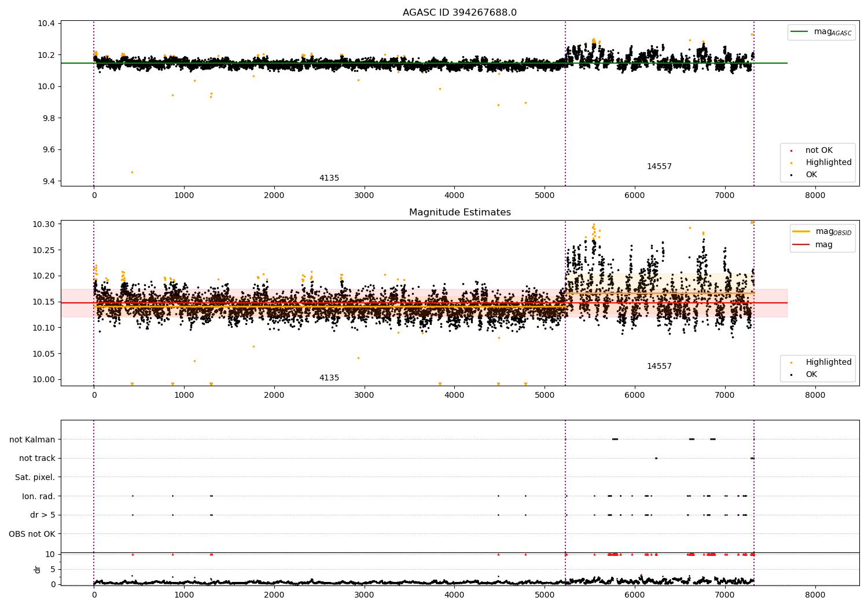Click the 'not Kalman' row label
The image size is (868, 608).
32,439
